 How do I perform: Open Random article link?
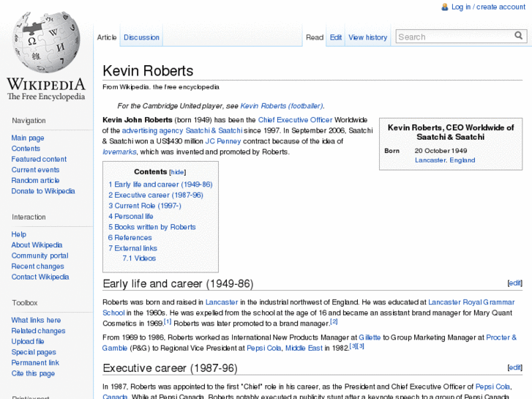tap(35, 180)
